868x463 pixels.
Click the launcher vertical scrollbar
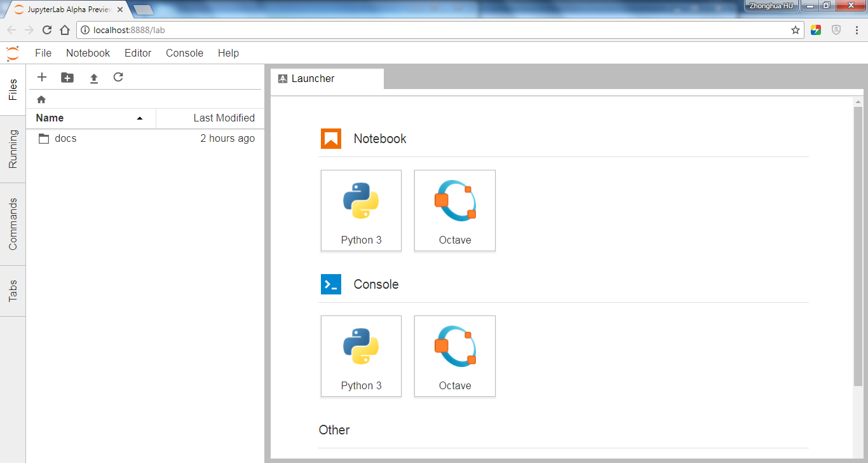(858, 245)
